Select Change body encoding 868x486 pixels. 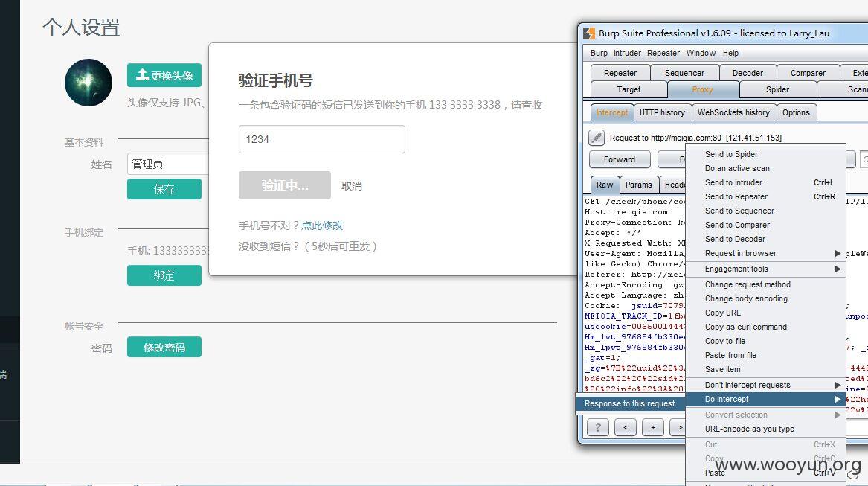tap(765, 298)
